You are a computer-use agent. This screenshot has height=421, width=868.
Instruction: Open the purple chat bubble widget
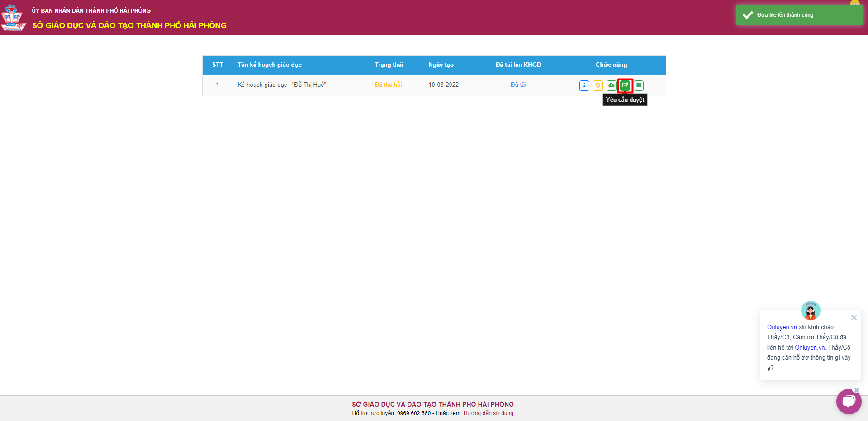point(848,402)
